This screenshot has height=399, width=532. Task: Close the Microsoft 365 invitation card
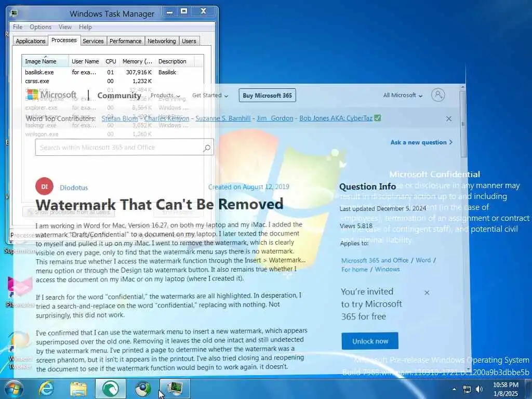pos(427,292)
